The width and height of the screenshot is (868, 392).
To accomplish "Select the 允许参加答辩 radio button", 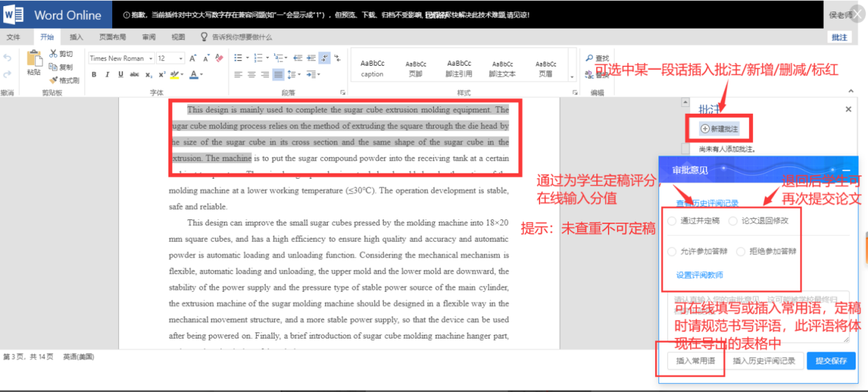I will tap(672, 252).
